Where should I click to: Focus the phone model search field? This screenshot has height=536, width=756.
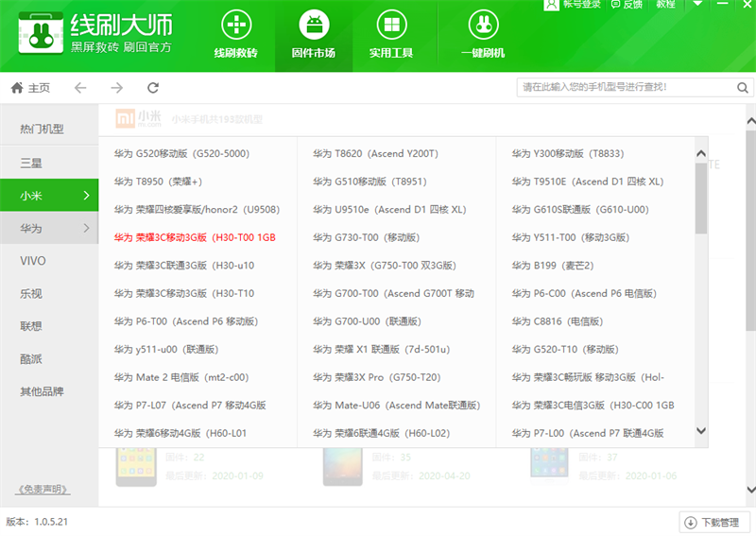[627, 87]
